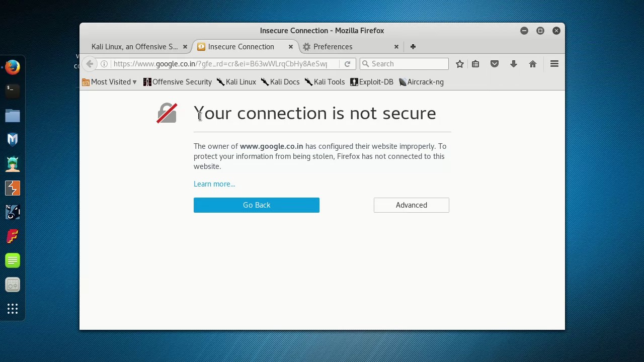Launch Terminal from the dock
Viewport: 644px width, 362px height.
coord(13,90)
